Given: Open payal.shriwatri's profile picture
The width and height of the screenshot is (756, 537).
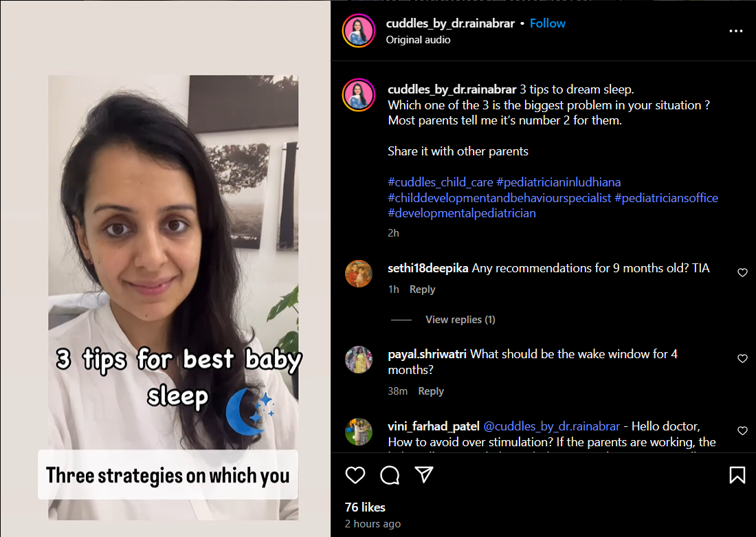Looking at the screenshot, I should 359,360.
